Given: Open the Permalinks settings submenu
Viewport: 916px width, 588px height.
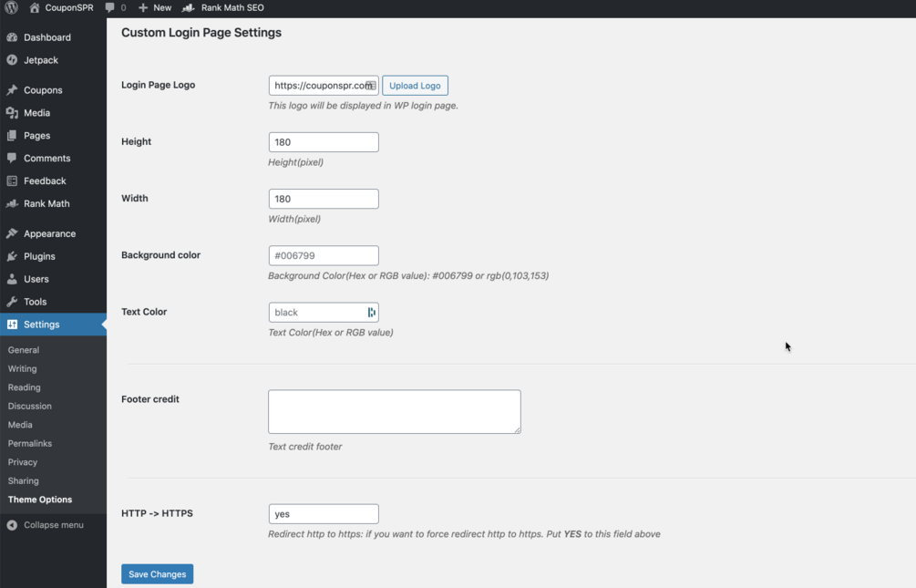Looking at the screenshot, I should (30, 443).
